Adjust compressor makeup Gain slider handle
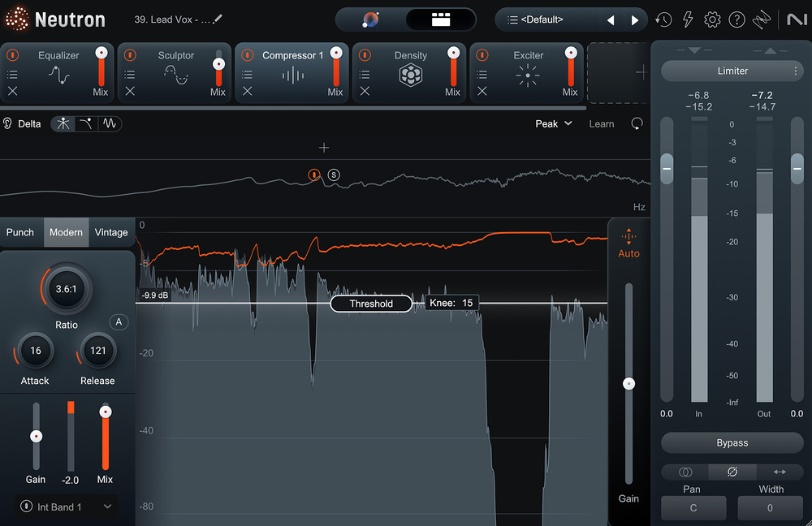The image size is (812, 526). (36, 437)
